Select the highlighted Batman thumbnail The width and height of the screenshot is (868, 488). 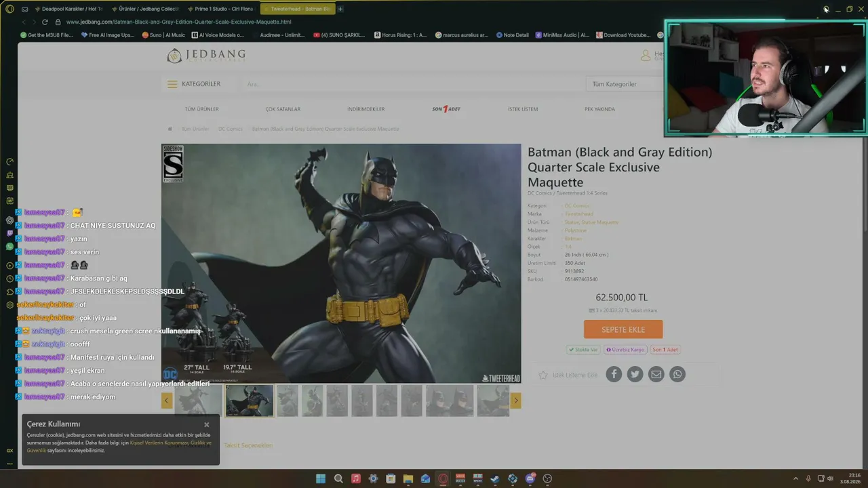250,401
